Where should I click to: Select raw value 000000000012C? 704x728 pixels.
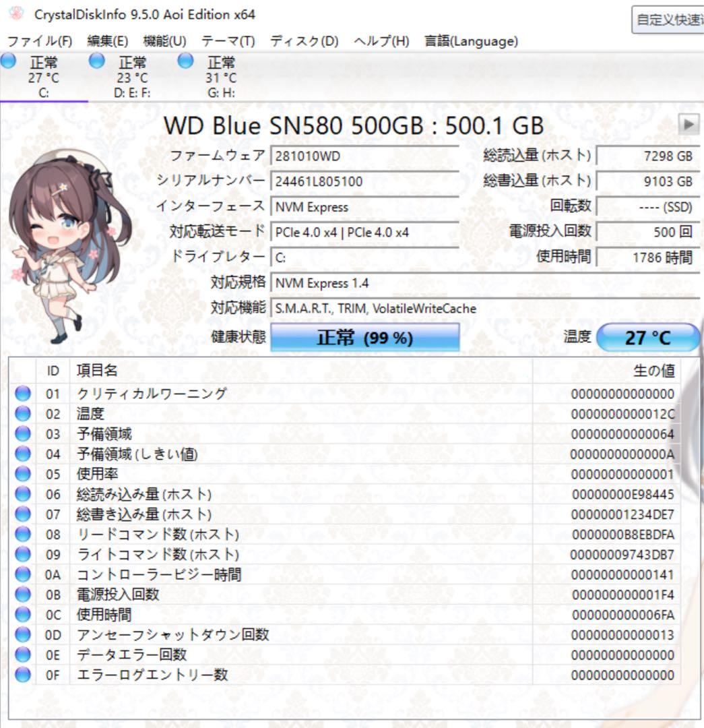(622, 414)
